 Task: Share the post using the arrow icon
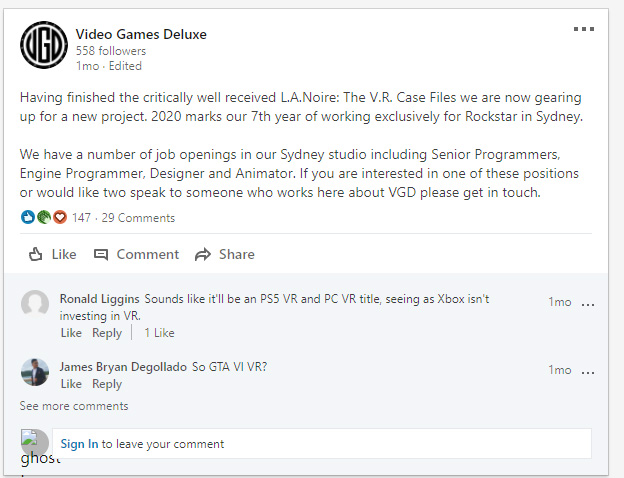(203, 254)
